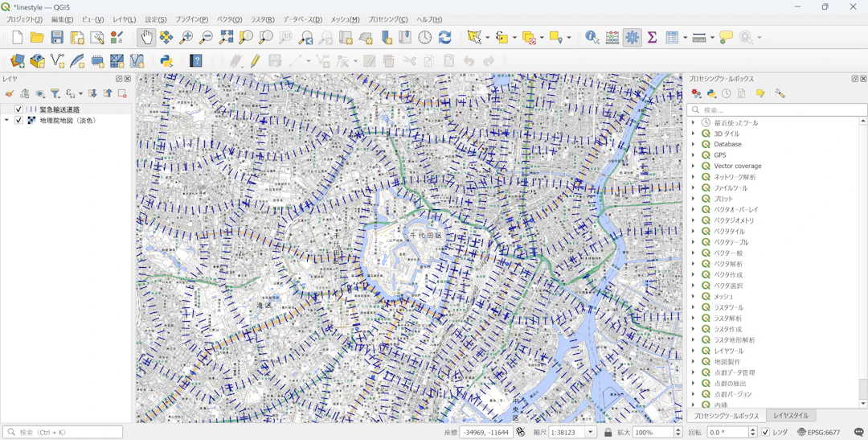Click the rotation value up arrow
This screenshot has width=868, height=440.
pyautogui.click(x=752, y=430)
